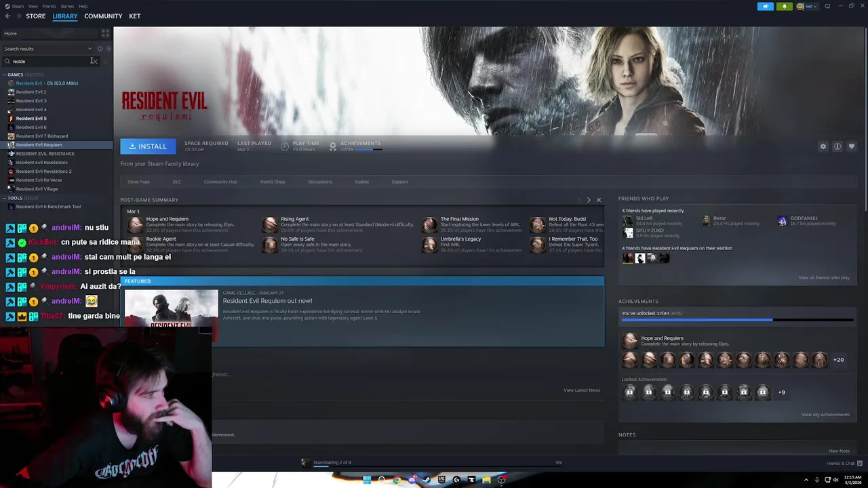Show the +20 more unlocked achievements
Viewport: 868px width, 488px height.
pos(839,360)
